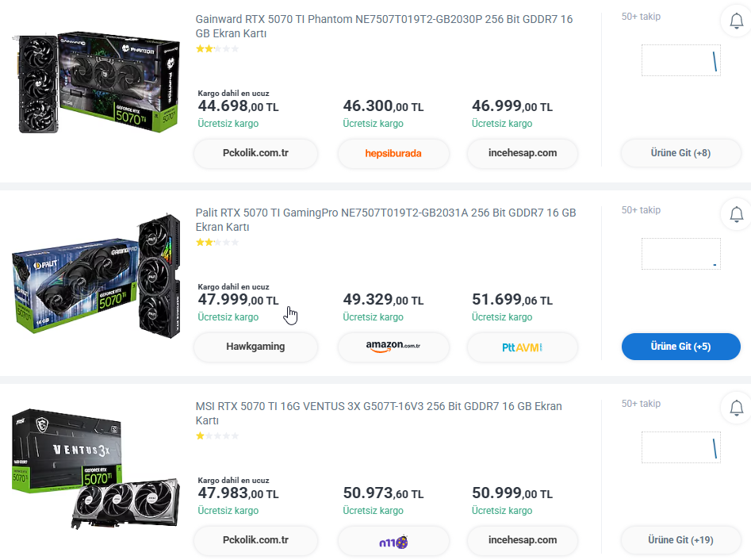Screen dimensions: 751x560
Task: Click the Palit GamingPro product box image
Action: (96, 276)
